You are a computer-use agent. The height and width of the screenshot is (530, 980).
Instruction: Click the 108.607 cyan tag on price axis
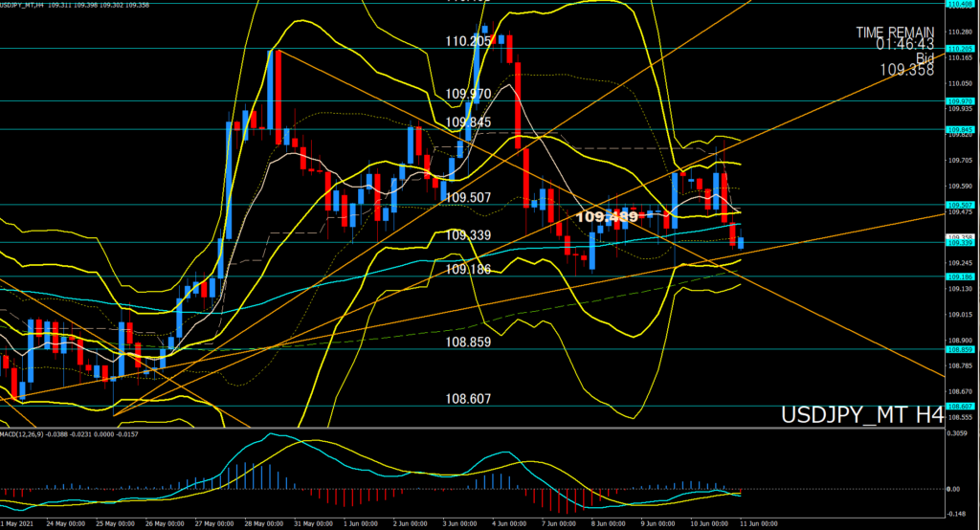(960, 407)
